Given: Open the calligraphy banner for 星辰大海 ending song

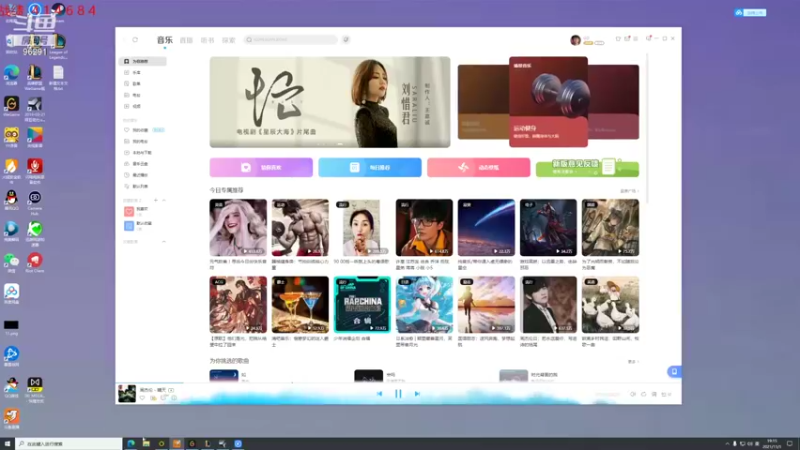Looking at the screenshot, I should click(x=330, y=102).
